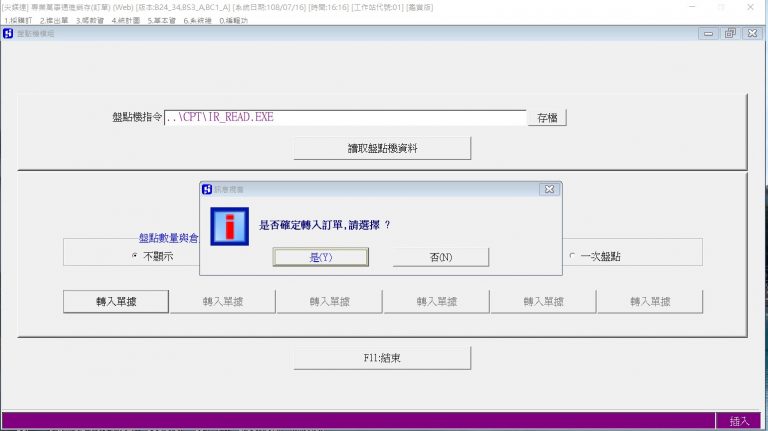The width and height of the screenshot is (768, 431).
Task: Open menu item numbered 1
Action: pos(18,21)
